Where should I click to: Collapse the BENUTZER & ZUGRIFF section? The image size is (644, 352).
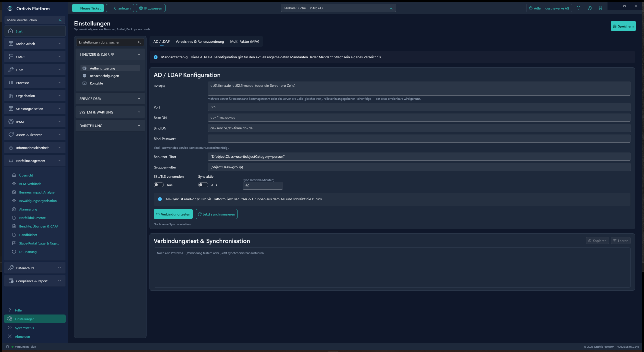tap(110, 54)
